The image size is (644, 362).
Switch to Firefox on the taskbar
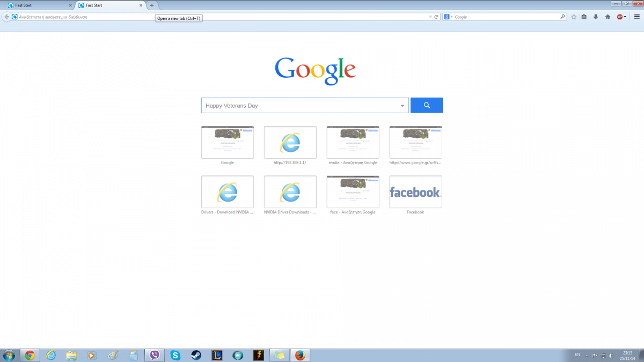click(x=300, y=355)
